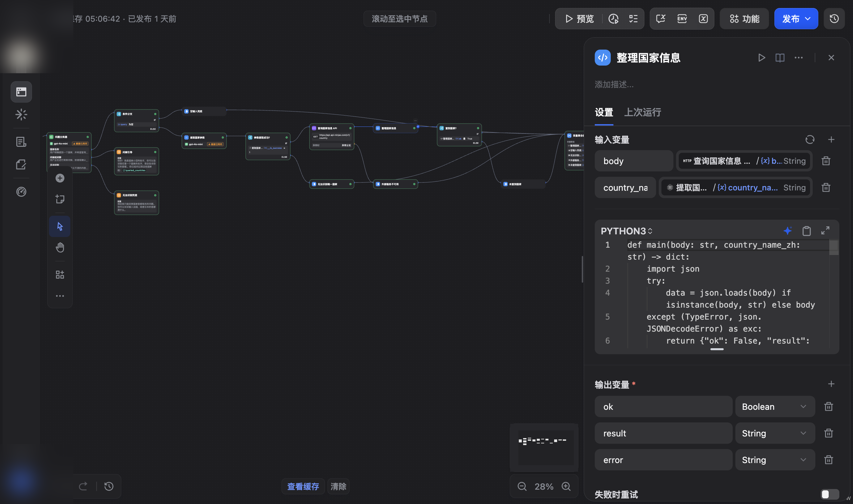This screenshot has width=853, height=504.
Task: Open the node panel more options ellipsis
Action: coord(799,58)
